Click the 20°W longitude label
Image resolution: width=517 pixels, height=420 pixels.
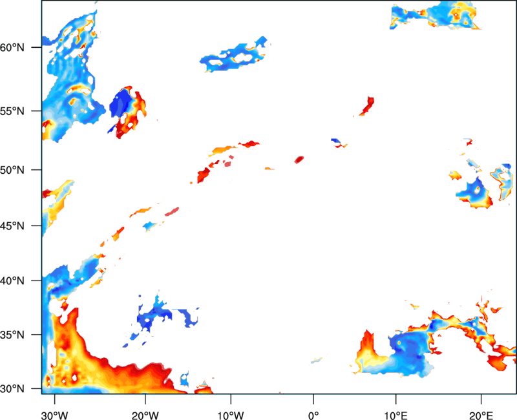[x=145, y=415]
